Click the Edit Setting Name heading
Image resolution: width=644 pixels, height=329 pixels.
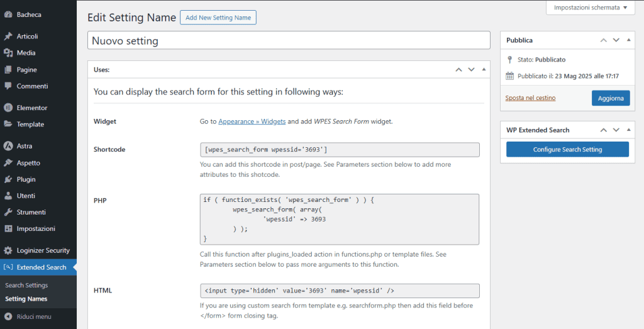click(131, 17)
